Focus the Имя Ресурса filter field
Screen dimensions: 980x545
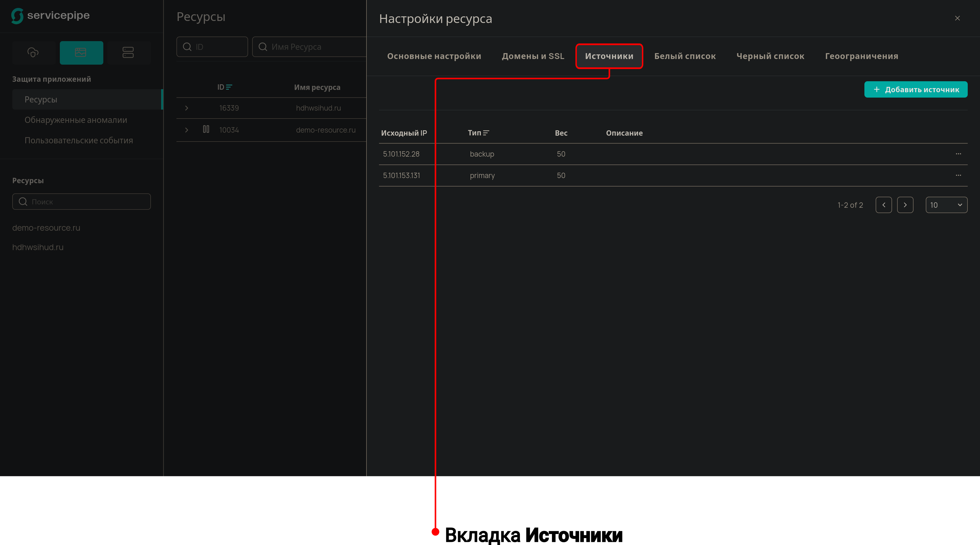pos(309,47)
